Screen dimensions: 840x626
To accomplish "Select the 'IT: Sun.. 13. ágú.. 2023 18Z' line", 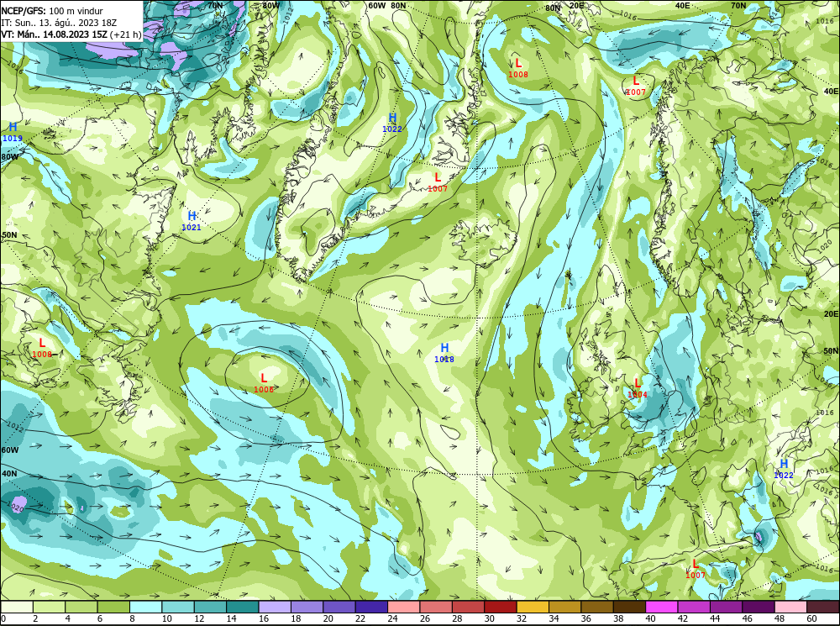I will tap(59, 23).
